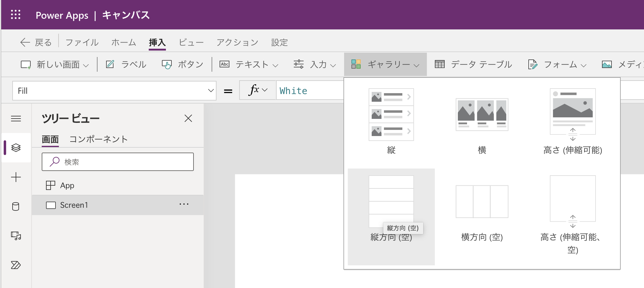The width and height of the screenshot is (644, 288).
Task: Open the Data cylinder icon in sidebar
Action: point(16,207)
